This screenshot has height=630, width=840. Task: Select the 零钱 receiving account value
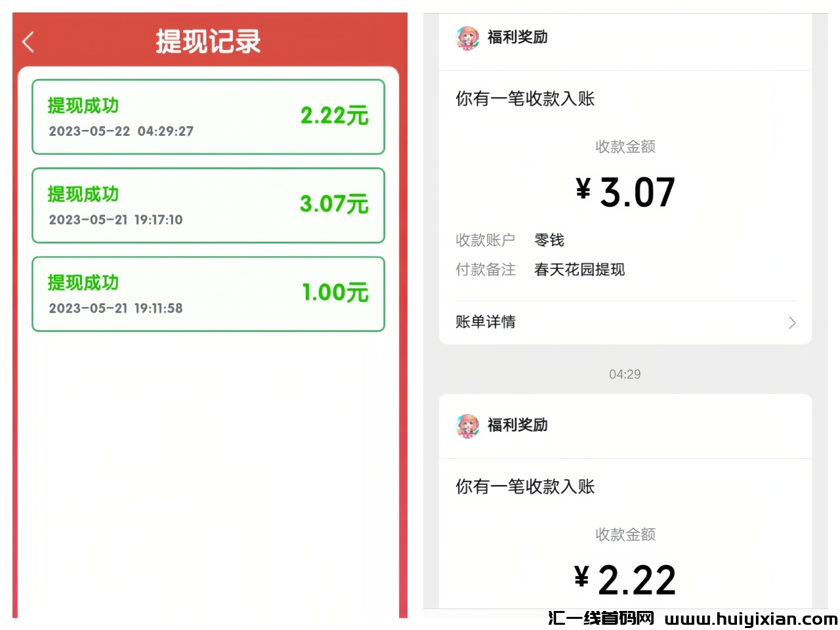click(x=550, y=240)
